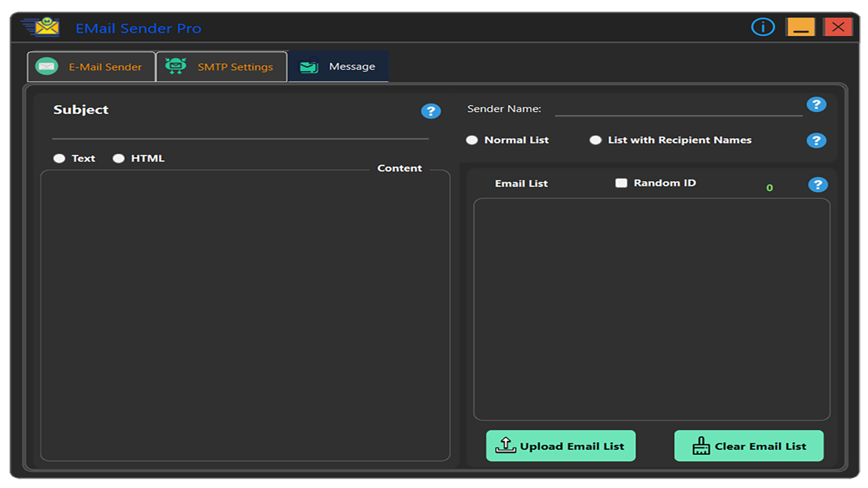Switch to the SMTP Settings tab
This screenshot has height=488, width=868.
coord(222,66)
